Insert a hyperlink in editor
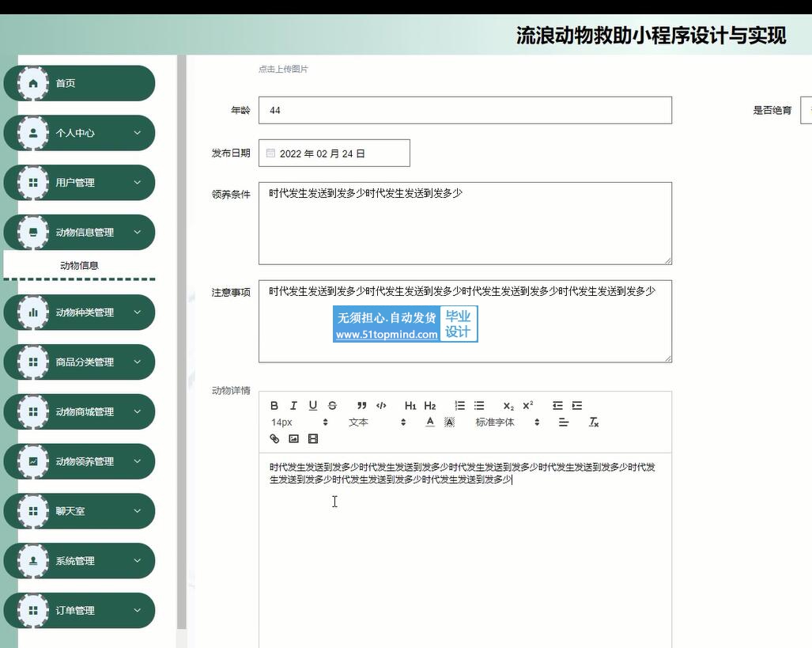812x648 pixels. coord(274,438)
